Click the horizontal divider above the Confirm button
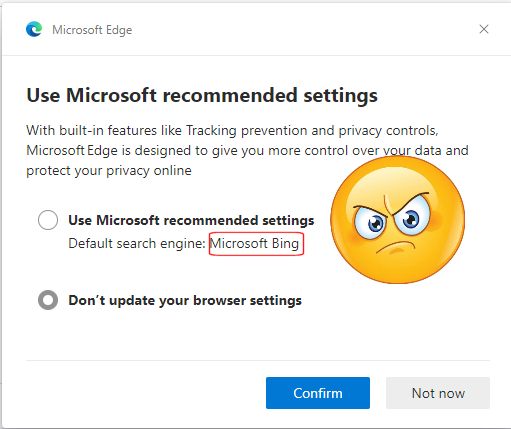 (258, 360)
